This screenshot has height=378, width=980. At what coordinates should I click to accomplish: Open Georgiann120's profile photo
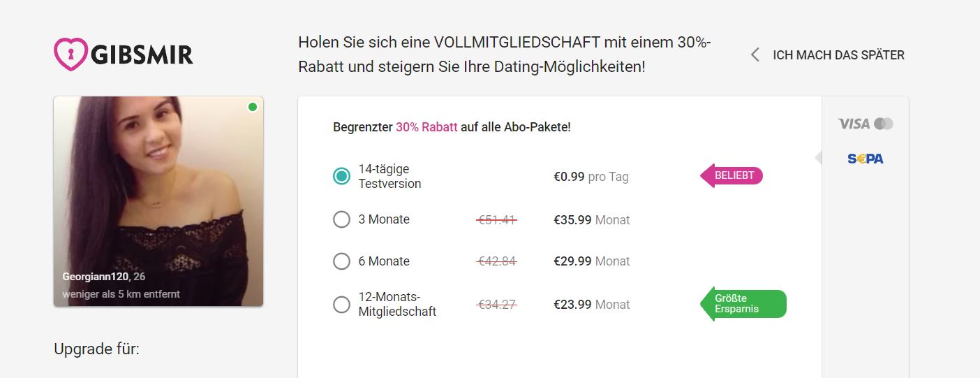tap(158, 201)
